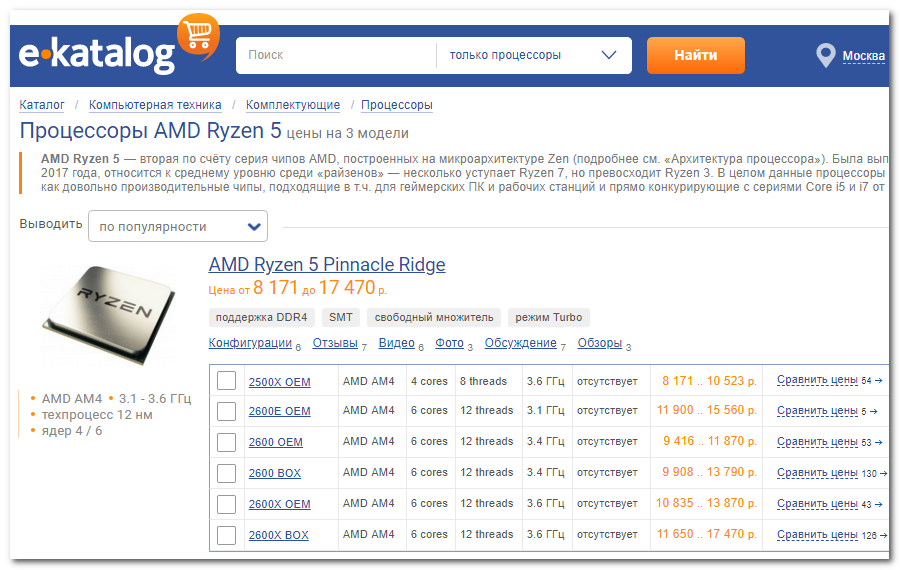
Task: Click the 'свободный множитель' feature tag
Action: (434, 317)
